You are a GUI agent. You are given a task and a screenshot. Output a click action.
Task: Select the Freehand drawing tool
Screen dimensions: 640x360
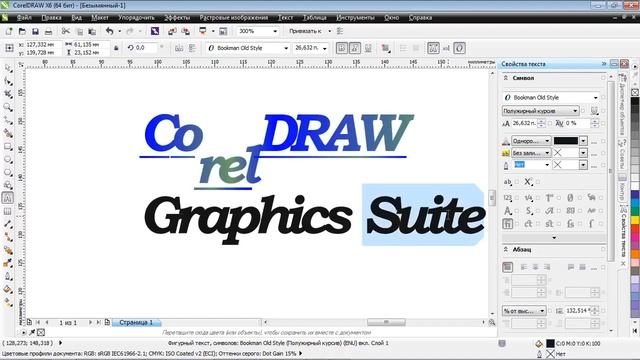pos(8,120)
